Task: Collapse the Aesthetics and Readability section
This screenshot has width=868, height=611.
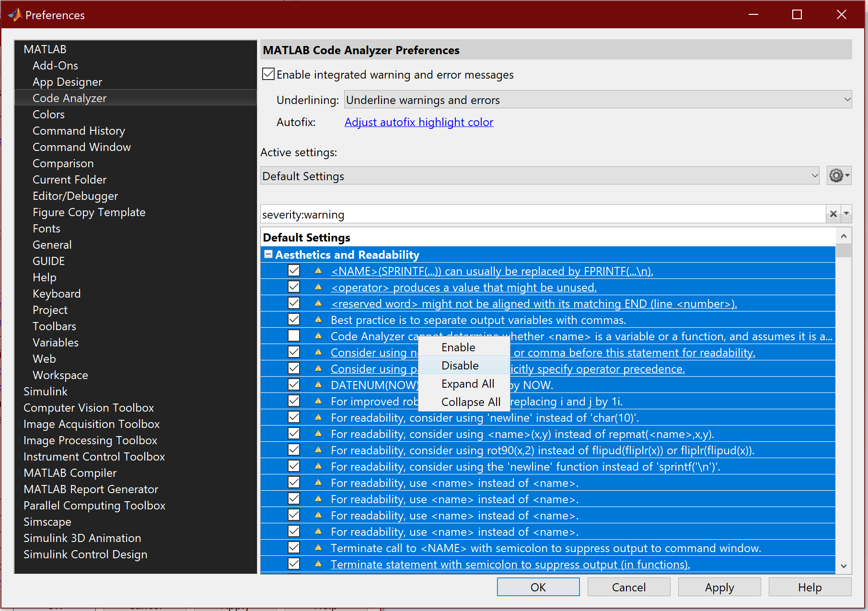Action: 268,254
